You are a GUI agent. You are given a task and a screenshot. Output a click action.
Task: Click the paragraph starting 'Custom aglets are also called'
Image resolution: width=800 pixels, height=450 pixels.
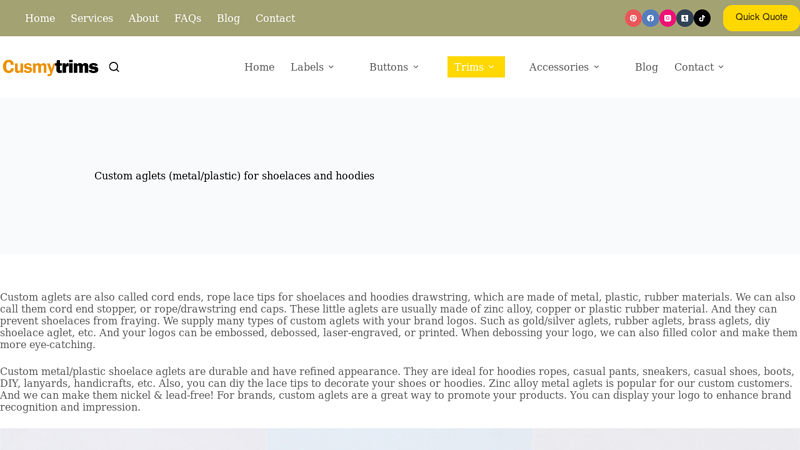(x=398, y=320)
